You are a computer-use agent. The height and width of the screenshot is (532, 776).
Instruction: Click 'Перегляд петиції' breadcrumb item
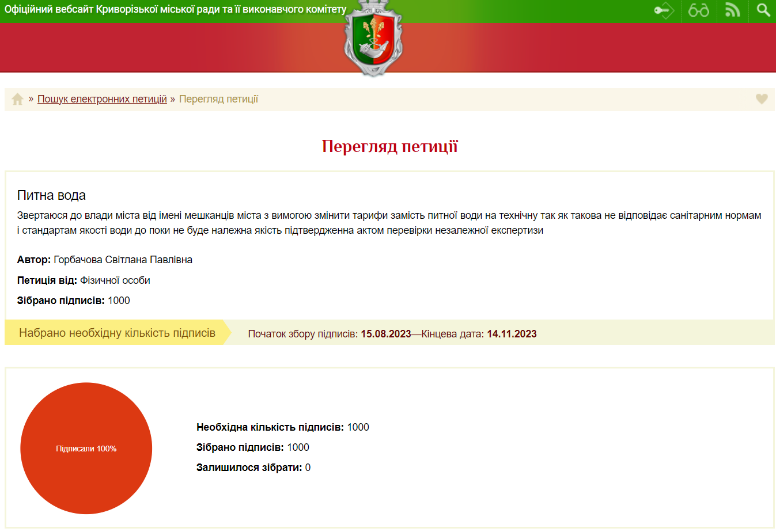[x=218, y=99]
